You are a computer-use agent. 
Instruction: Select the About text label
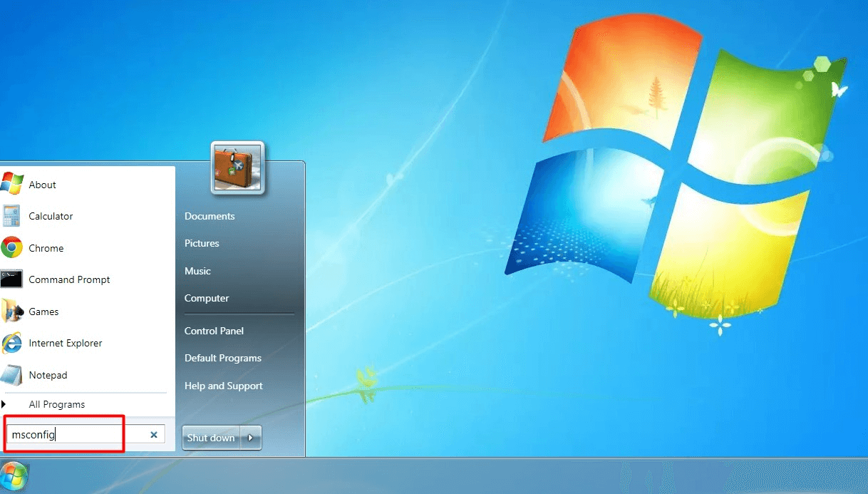click(42, 185)
